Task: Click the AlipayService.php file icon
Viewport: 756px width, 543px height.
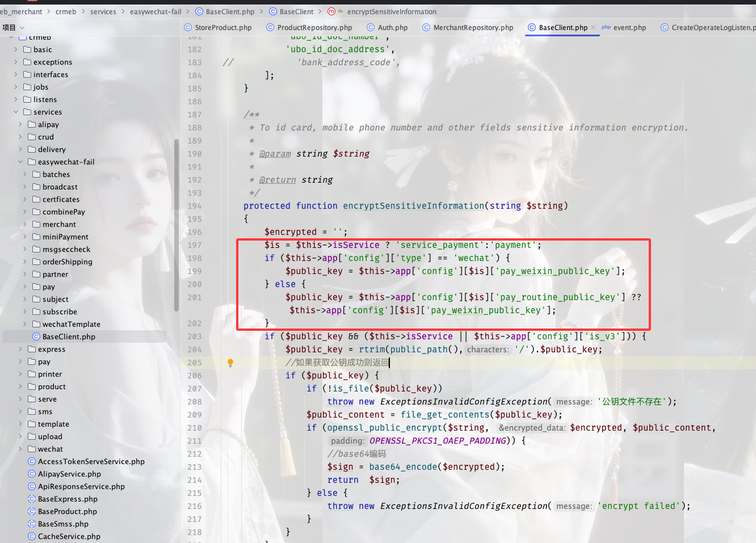Action: 32,474
